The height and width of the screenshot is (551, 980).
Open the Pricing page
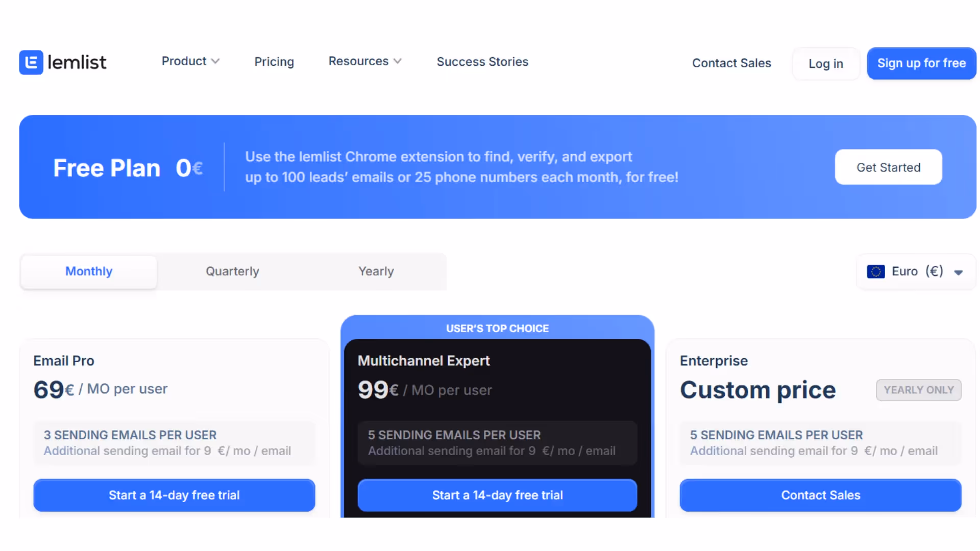pyautogui.click(x=274, y=62)
